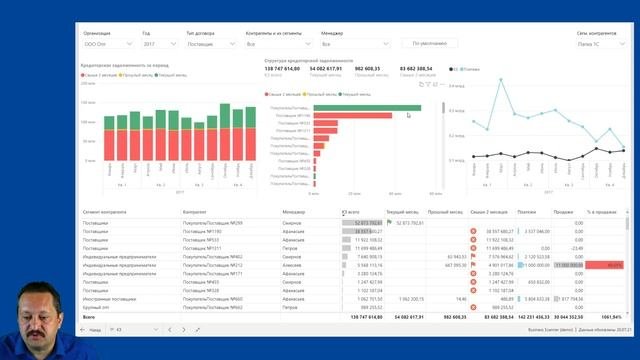Select red bar for Поставщик №1190
This screenshot has width=640, height=360.
coord(353,116)
